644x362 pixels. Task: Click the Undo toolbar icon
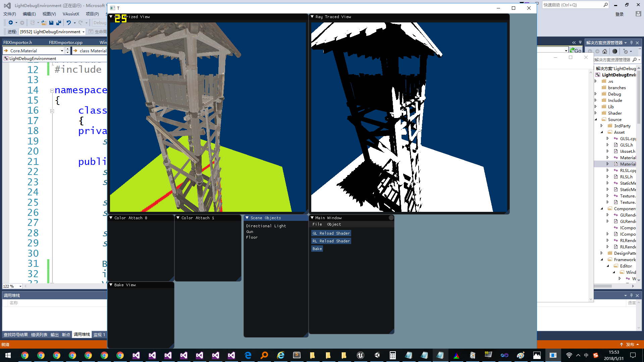tap(68, 23)
